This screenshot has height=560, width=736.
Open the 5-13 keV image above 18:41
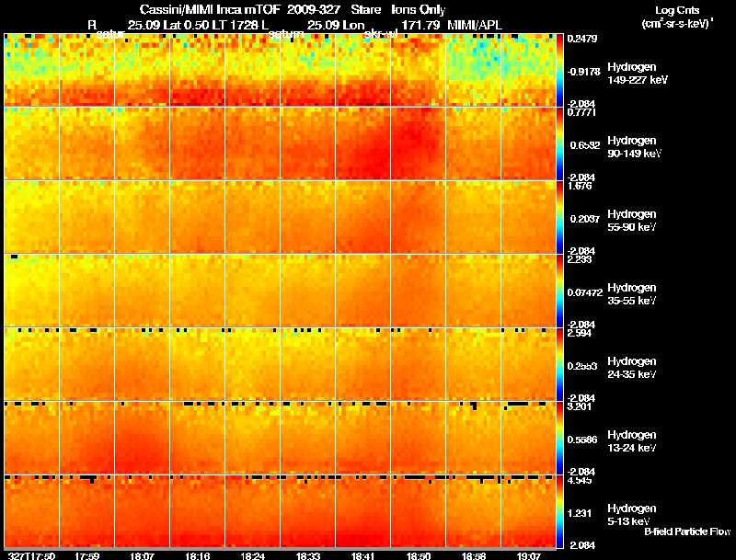(x=362, y=511)
